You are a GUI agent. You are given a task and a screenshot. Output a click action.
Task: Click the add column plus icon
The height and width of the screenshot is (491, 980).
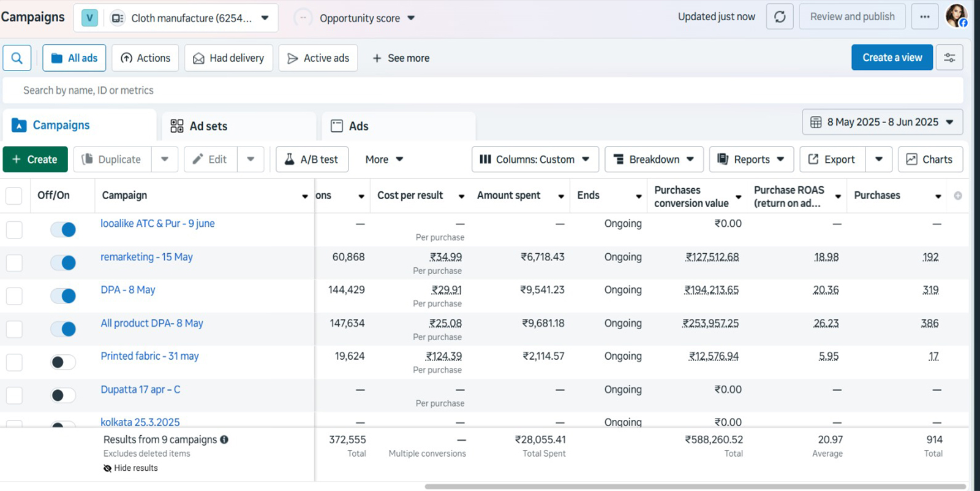[958, 196]
